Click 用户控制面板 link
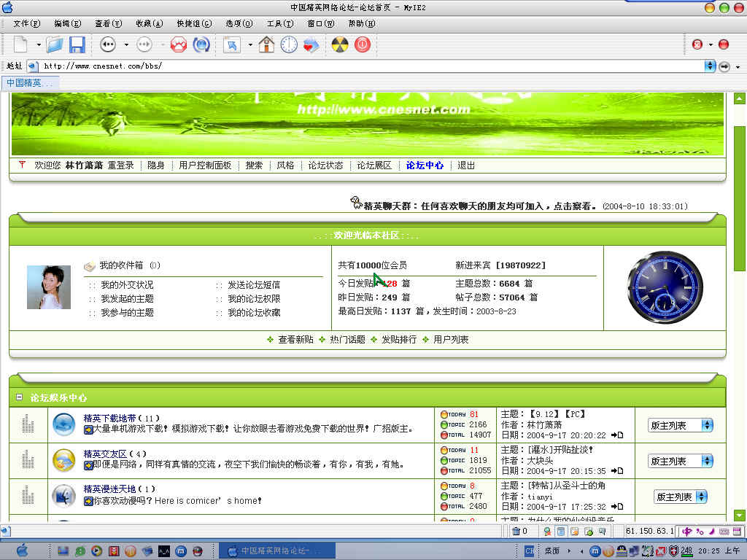This screenshot has width=747, height=560. 205,166
